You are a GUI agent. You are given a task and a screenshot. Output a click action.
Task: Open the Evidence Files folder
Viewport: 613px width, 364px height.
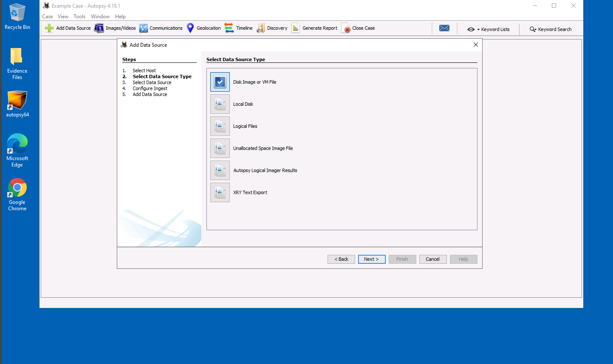17,63
